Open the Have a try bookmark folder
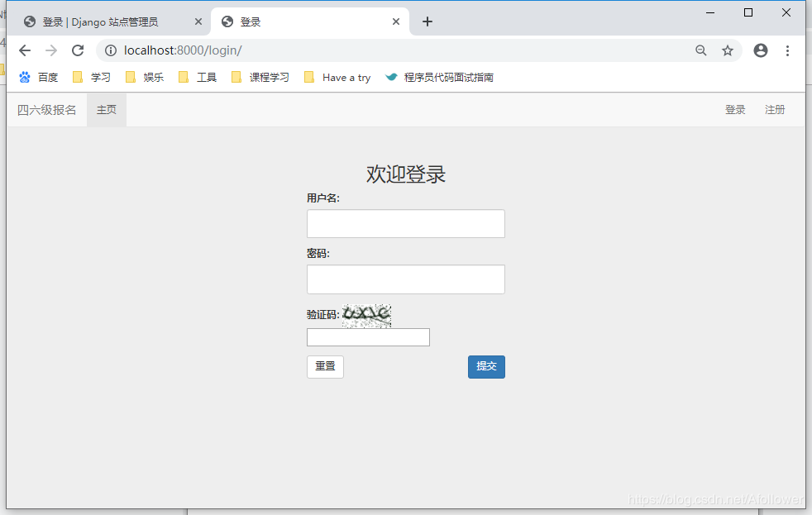 337,78
